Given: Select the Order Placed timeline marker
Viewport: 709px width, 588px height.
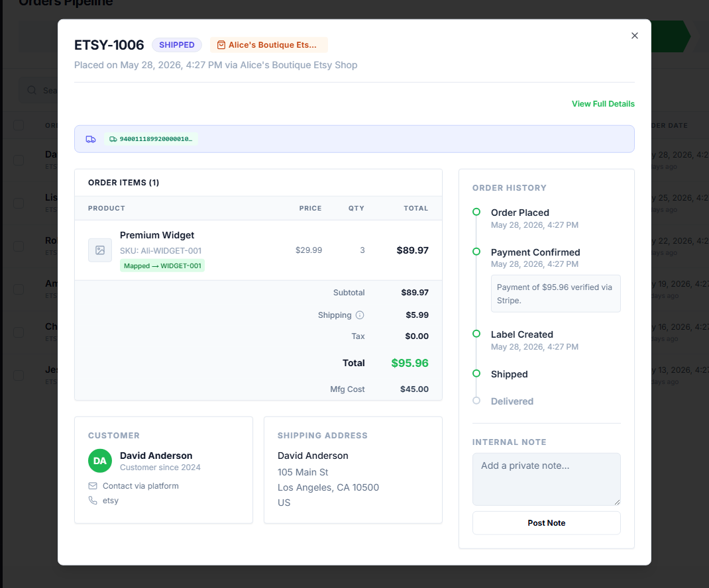Looking at the screenshot, I should (x=476, y=212).
